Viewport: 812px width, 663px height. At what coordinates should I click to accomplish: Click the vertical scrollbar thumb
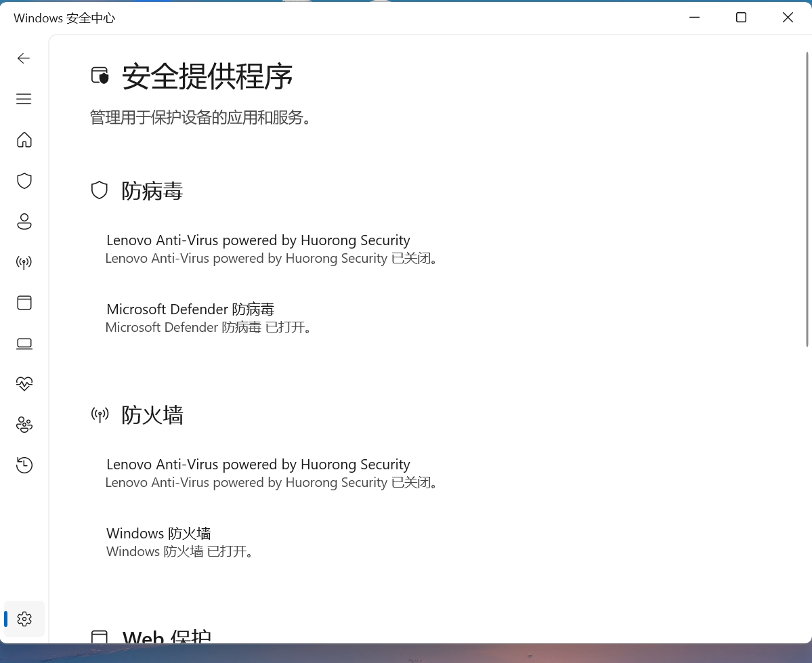[807, 199]
